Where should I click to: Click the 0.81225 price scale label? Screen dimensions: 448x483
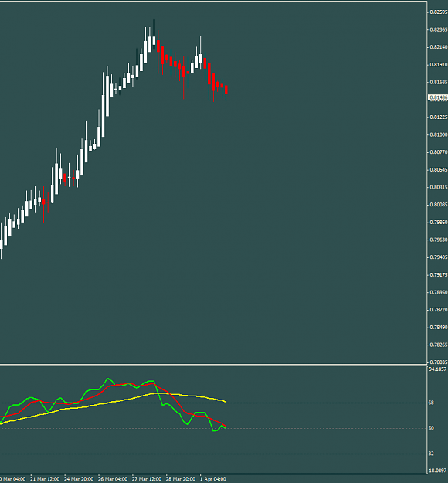click(x=439, y=117)
